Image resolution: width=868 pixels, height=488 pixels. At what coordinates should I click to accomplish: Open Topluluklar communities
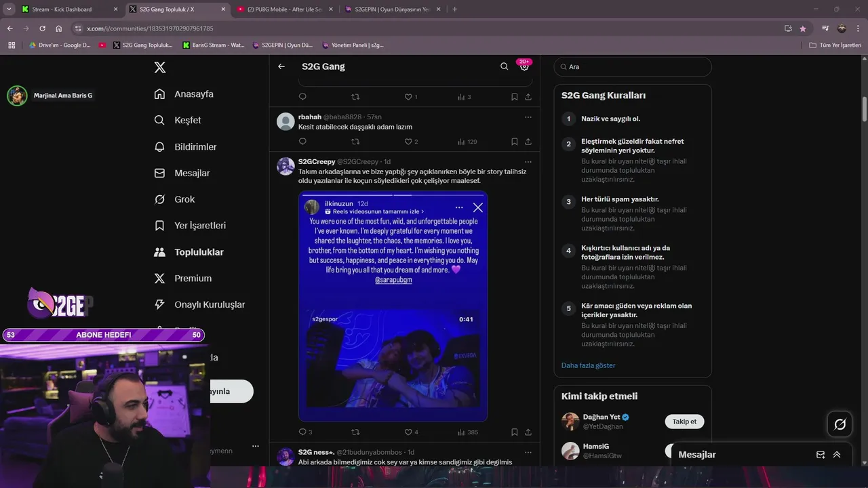(189, 252)
